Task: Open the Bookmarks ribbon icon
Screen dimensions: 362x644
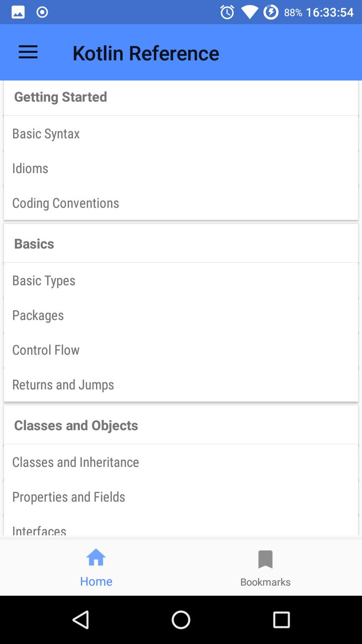Action: [x=265, y=559]
